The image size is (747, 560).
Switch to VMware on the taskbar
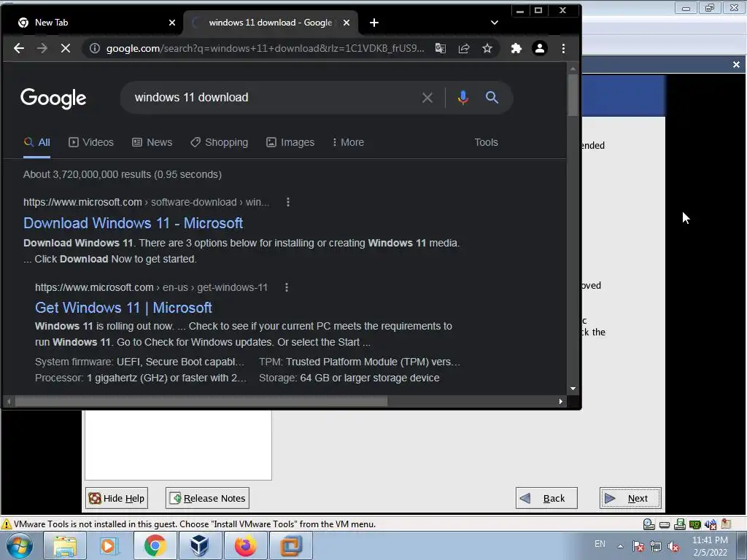[291, 545]
